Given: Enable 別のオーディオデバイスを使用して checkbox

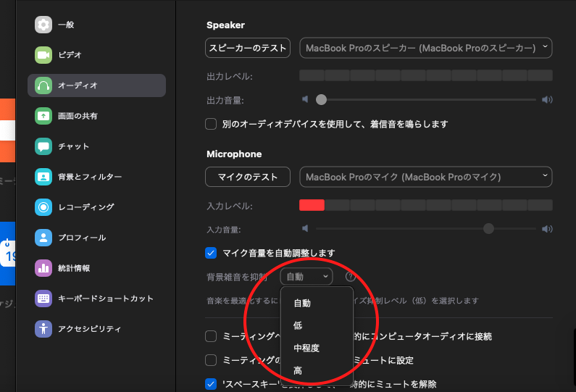Looking at the screenshot, I should point(212,124).
